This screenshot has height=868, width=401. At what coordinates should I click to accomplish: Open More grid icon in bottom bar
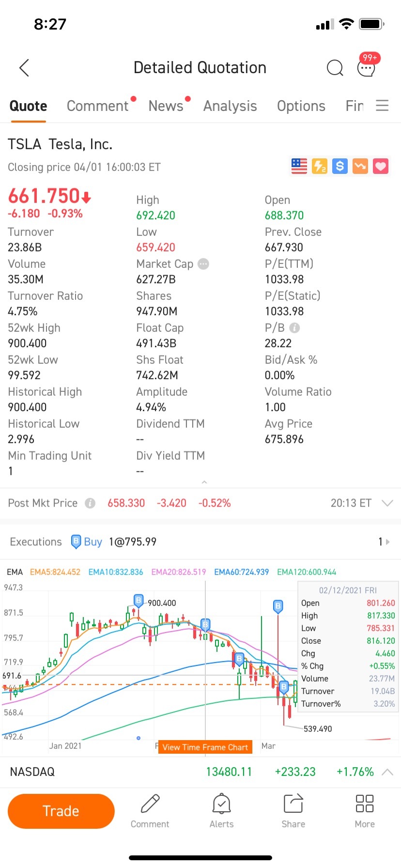(365, 810)
